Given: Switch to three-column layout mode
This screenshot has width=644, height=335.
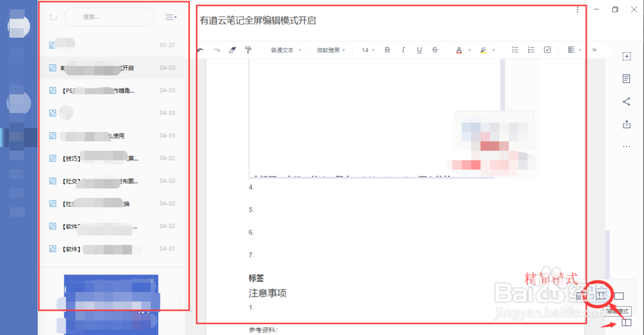Looking at the screenshot, I should pos(581,296).
